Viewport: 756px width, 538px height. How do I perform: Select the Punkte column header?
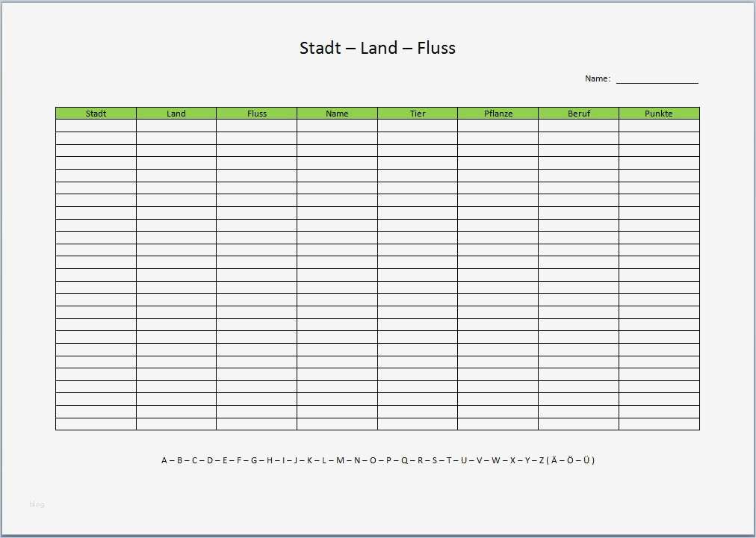point(659,114)
